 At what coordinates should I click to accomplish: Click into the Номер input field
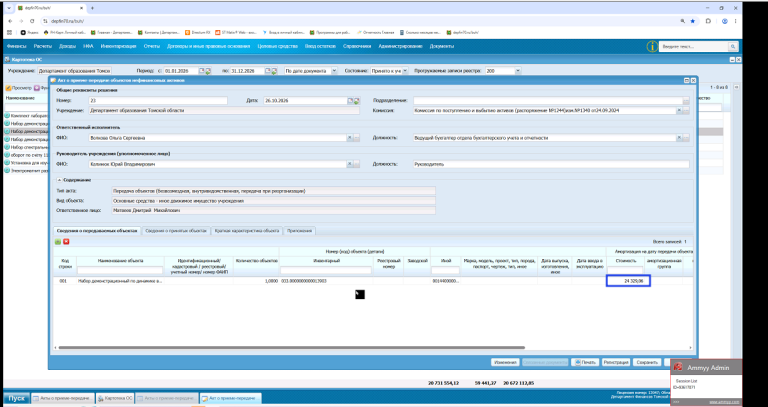coord(158,100)
